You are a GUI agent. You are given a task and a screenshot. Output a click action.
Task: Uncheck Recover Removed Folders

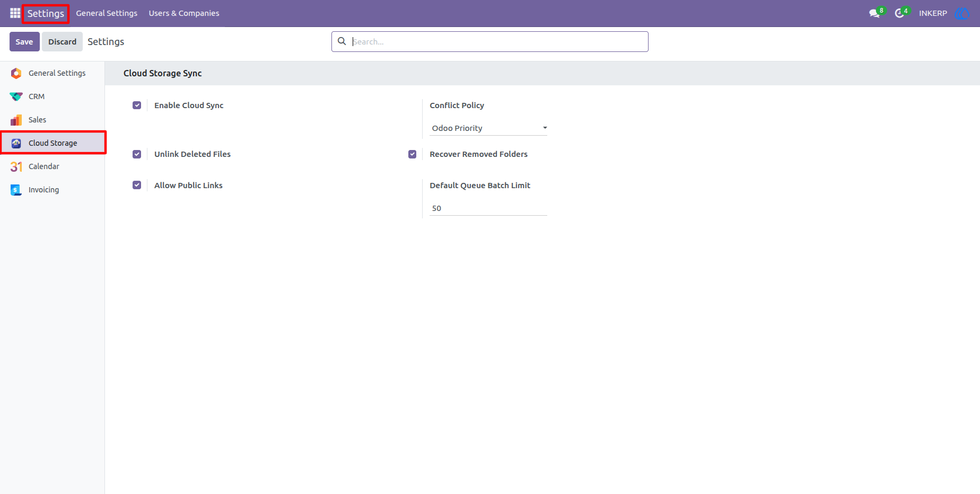[412, 154]
